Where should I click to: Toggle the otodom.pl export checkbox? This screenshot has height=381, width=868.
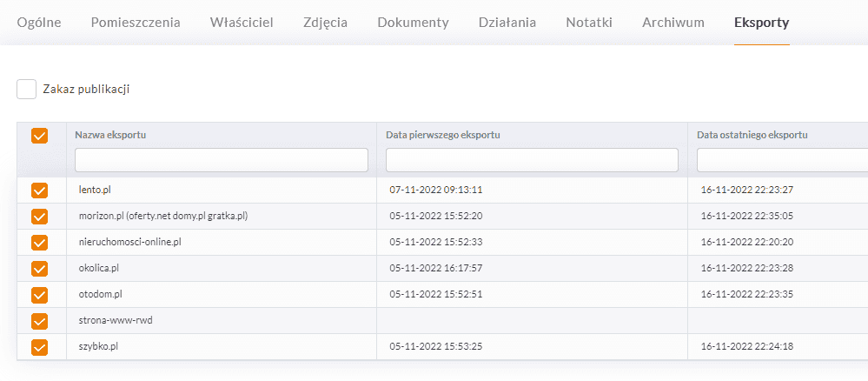[x=39, y=295]
